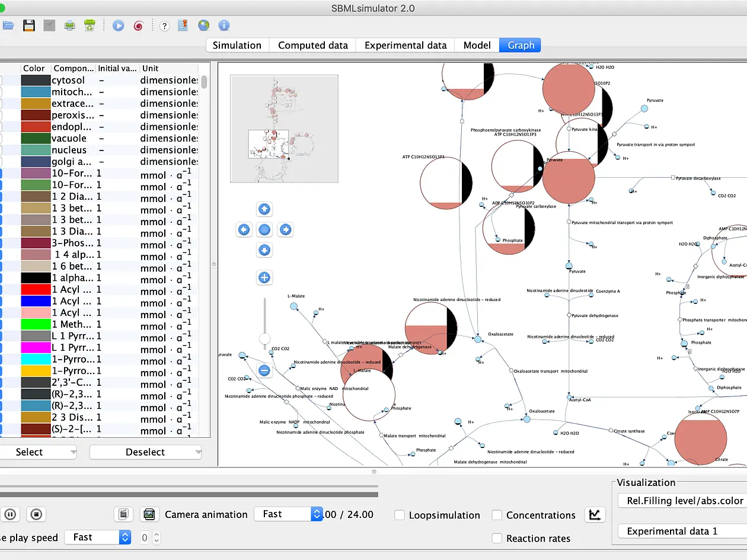This screenshot has width=747, height=560.
Task: Save using the floppy disk icon
Action: (28, 25)
